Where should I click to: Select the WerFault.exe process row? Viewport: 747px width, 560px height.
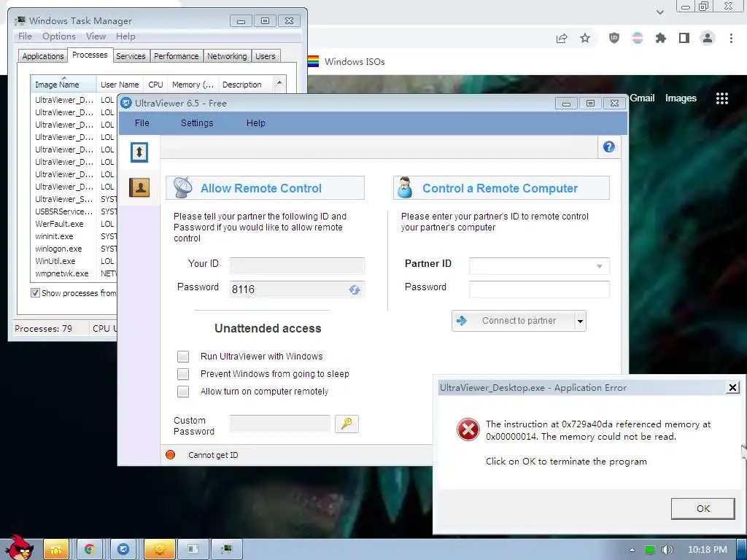[x=74, y=224]
